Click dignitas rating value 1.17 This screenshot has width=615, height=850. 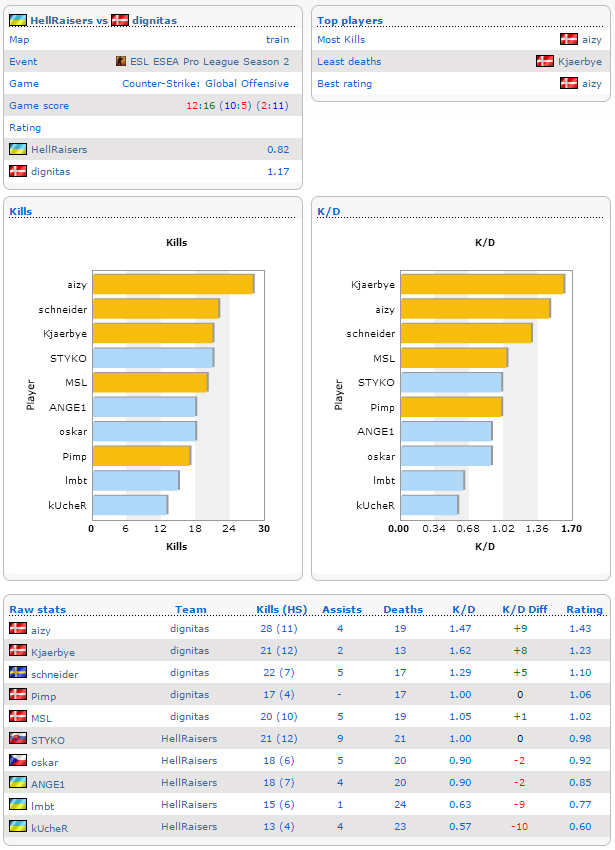click(x=278, y=171)
